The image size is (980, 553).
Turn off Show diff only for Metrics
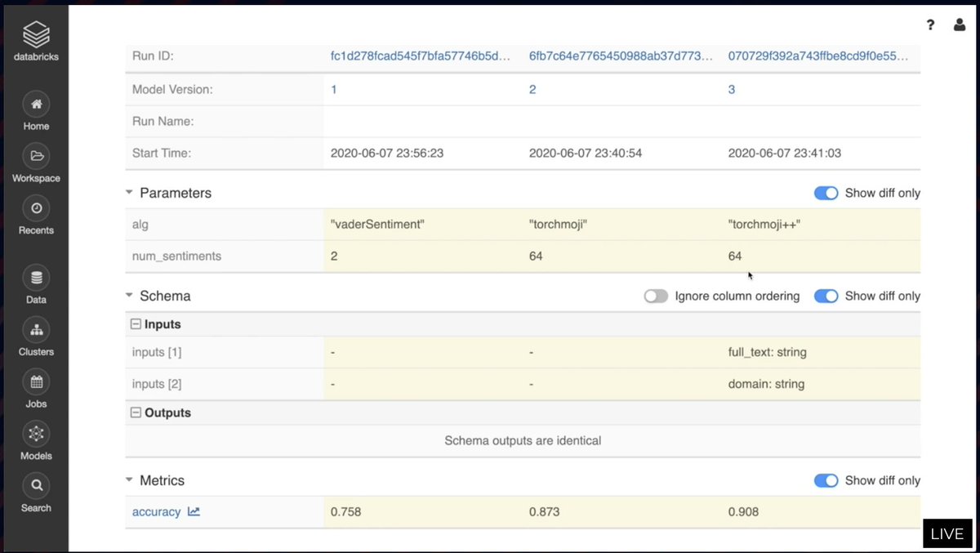[826, 480]
